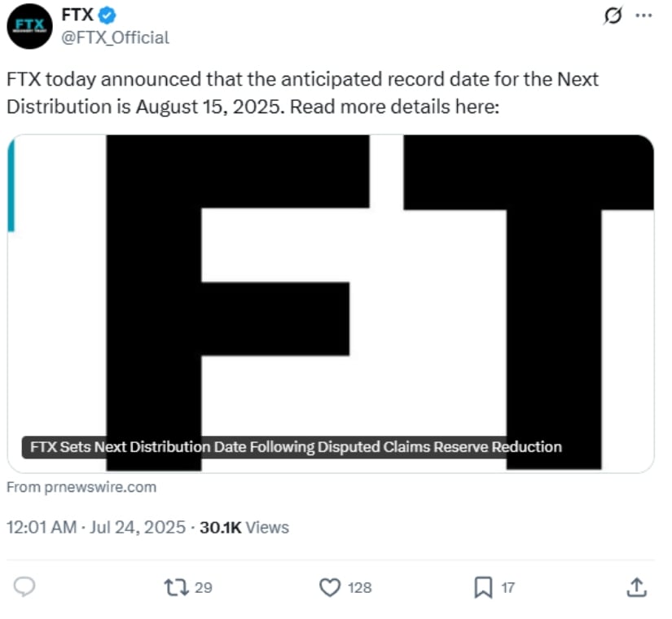Open the FTX profile avatar
The width and height of the screenshot is (672, 619).
click(x=29, y=27)
